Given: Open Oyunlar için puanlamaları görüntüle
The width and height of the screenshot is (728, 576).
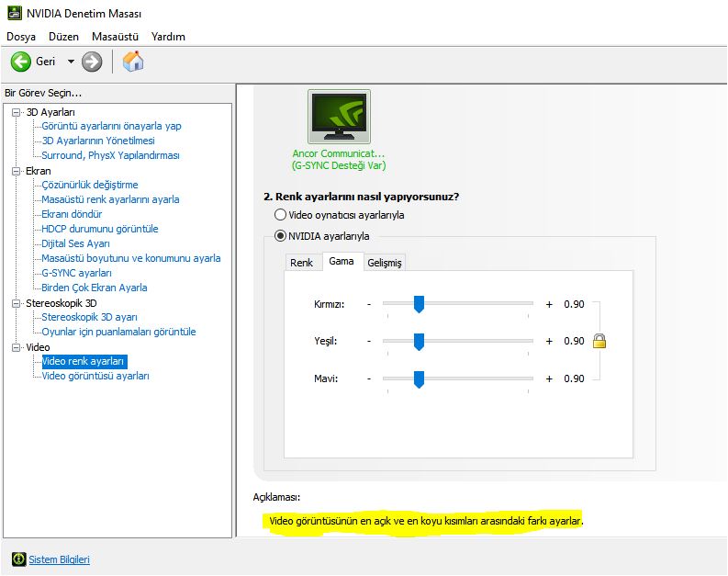Looking at the screenshot, I should [x=118, y=332].
